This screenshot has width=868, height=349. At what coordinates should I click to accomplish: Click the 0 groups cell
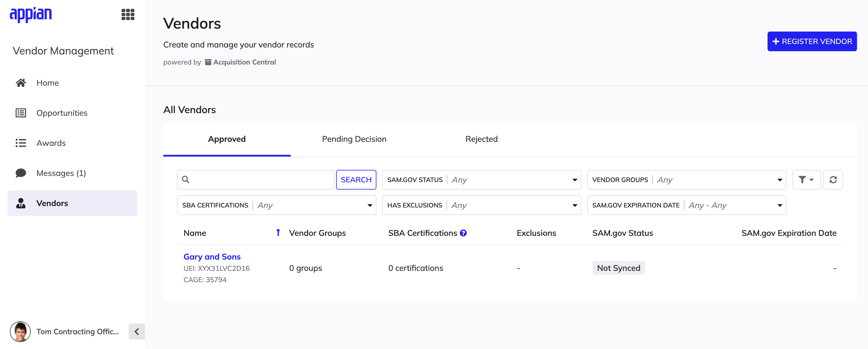pos(305,268)
